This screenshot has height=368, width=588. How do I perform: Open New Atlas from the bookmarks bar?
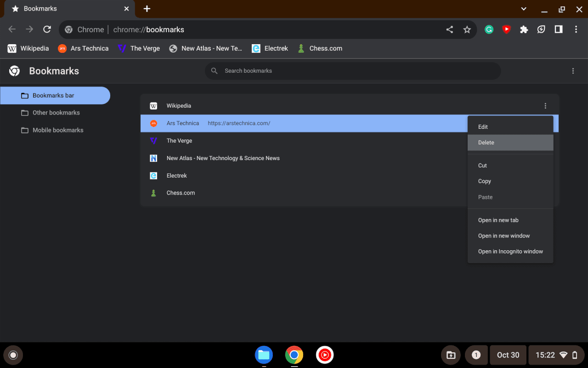click(205, 48)
